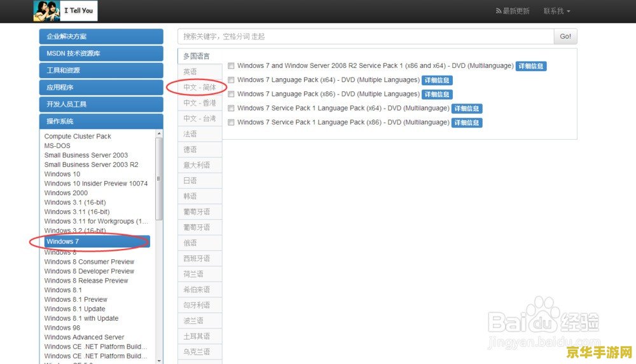Select MS-DOS in the OS list
This screenshot has height=364, width=636.
[57, 146]
